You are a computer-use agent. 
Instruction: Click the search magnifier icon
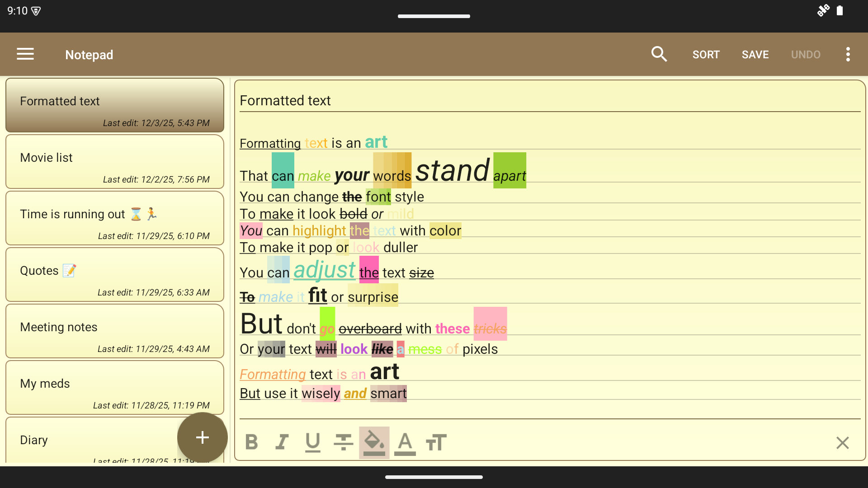[x=659, y=54]
